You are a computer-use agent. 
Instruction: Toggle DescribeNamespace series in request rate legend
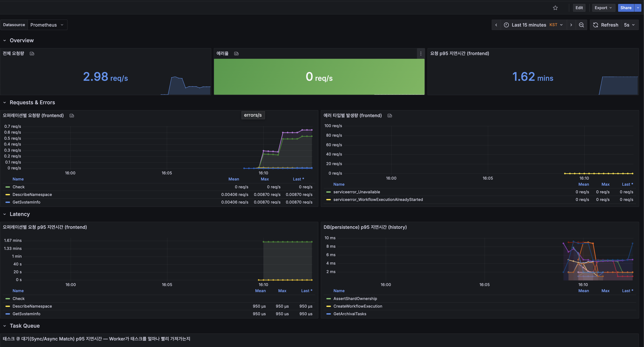click(x=32, y=194)
